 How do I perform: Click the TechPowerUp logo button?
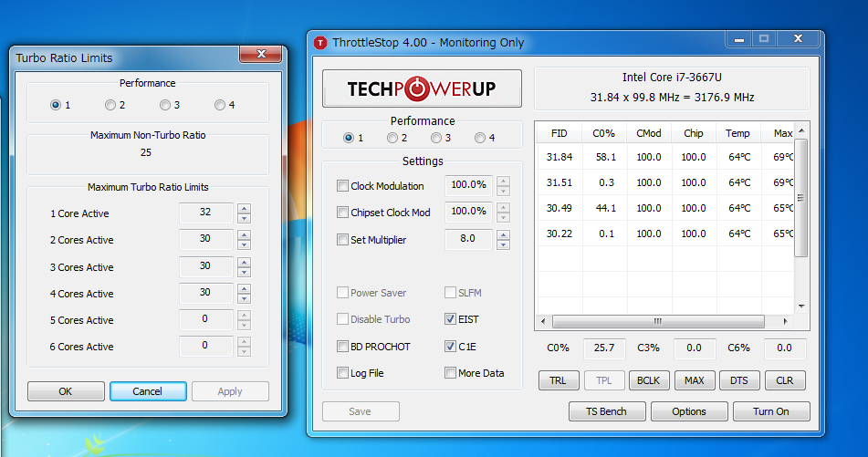click(422, 88)
